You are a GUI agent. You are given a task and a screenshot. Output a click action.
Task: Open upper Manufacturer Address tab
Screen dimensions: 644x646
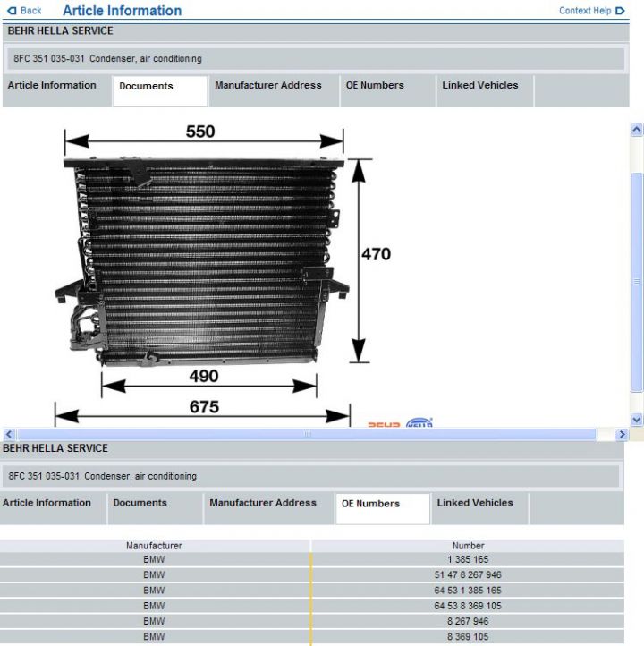275,91
